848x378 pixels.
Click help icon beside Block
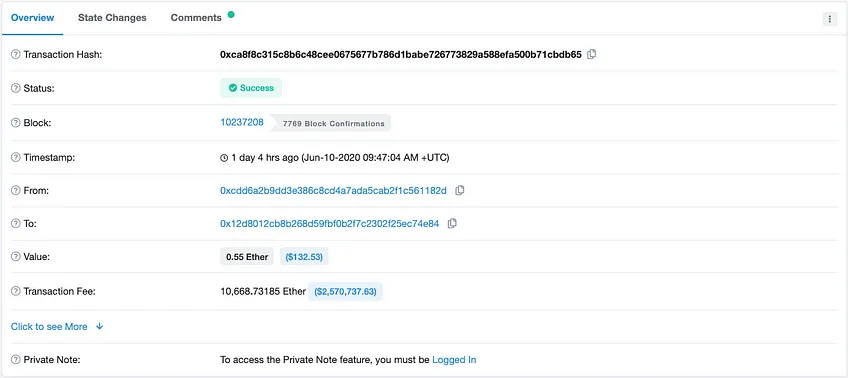tap(16, 123)
